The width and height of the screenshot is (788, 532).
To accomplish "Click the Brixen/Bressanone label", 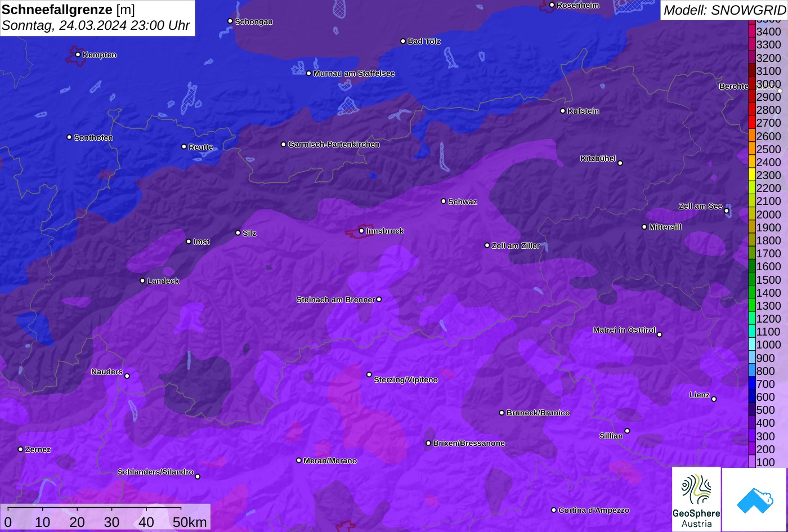I will pos(469,443).
